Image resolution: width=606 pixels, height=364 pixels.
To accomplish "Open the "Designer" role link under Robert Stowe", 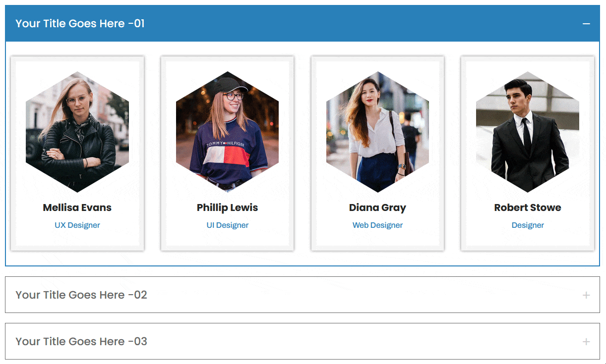I will coord(527,225).
